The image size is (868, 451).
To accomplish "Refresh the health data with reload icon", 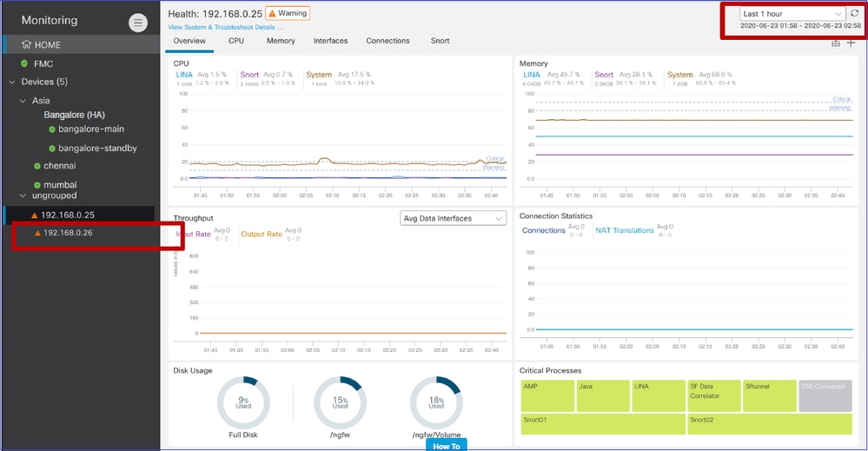I will click(854, 13).
